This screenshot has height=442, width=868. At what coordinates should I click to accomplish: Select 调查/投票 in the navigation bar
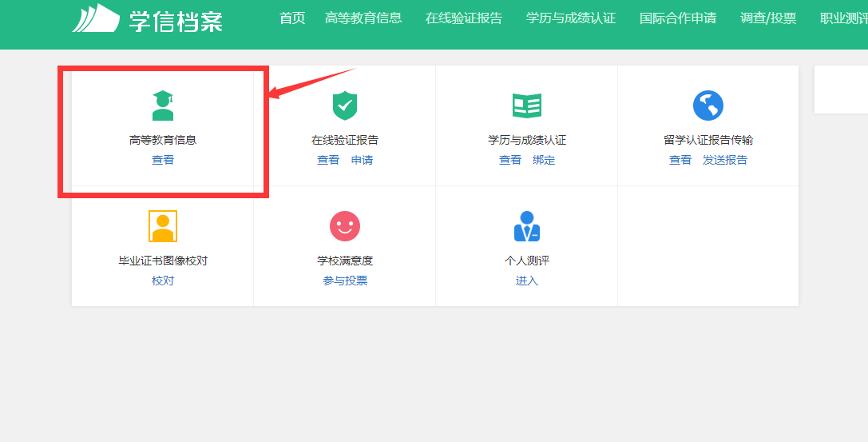[768, 18]
